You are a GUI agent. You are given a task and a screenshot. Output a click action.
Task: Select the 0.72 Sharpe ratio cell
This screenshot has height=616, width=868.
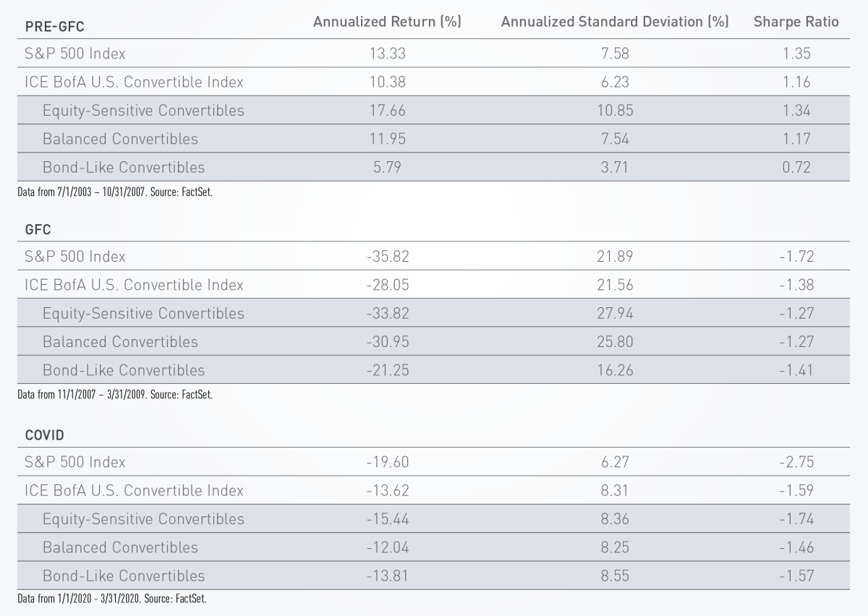pyautogui.click(x=796, y=168)
